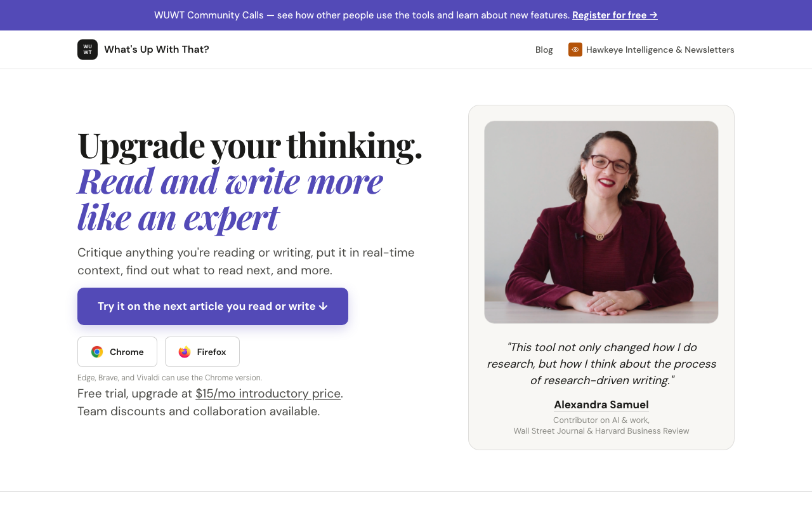
Task: Click the Alexandra Samuel name link
Action: 601,404
